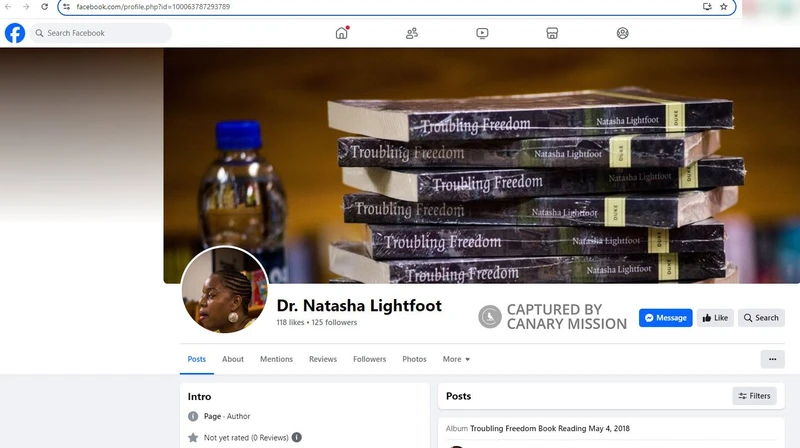Open the Followers tab
The width and height of the screenshot is (800, 448).
pos(369,359)
